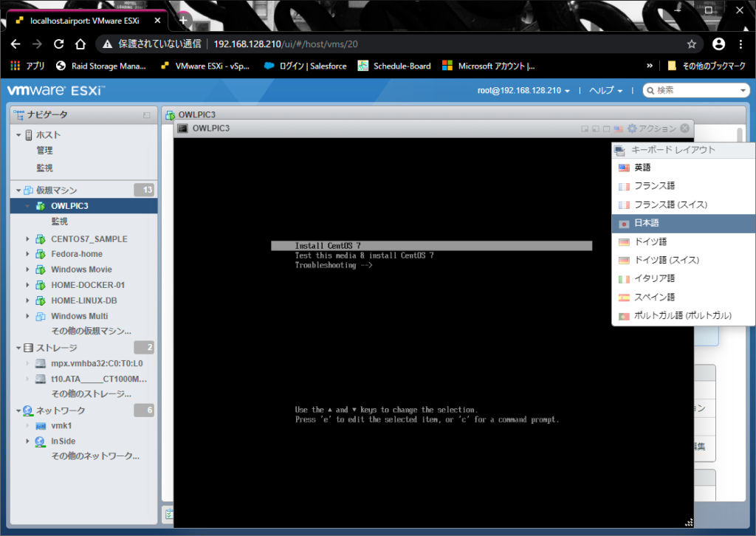
Task: Open the ヘルプ dropdown menu
Action: [x=605, y=91]
